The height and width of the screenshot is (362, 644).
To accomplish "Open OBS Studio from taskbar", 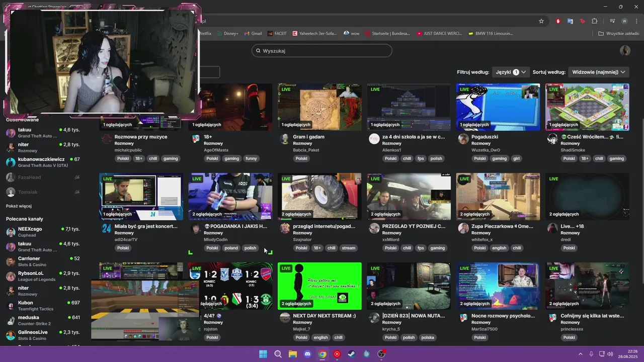I will (381, 354).
